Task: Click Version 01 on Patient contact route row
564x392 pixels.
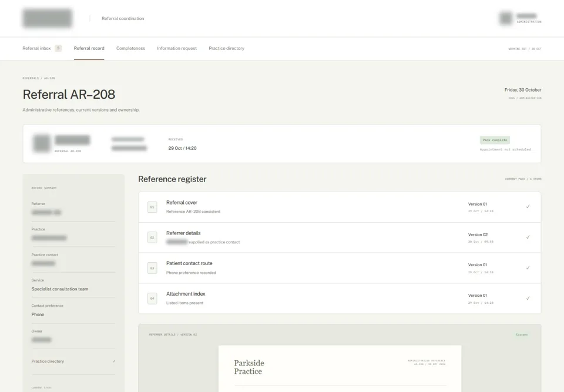Action: click(x=477, y=265)
